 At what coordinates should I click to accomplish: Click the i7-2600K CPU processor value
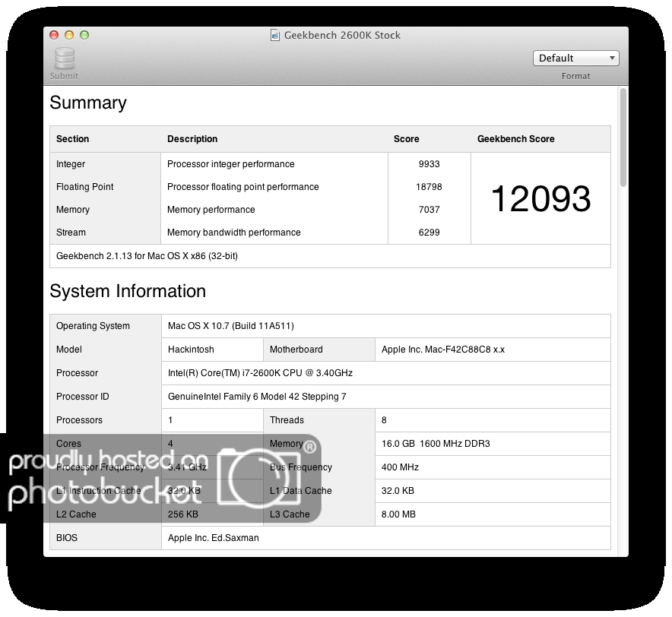pyautogui.click(x=260, y=373)
